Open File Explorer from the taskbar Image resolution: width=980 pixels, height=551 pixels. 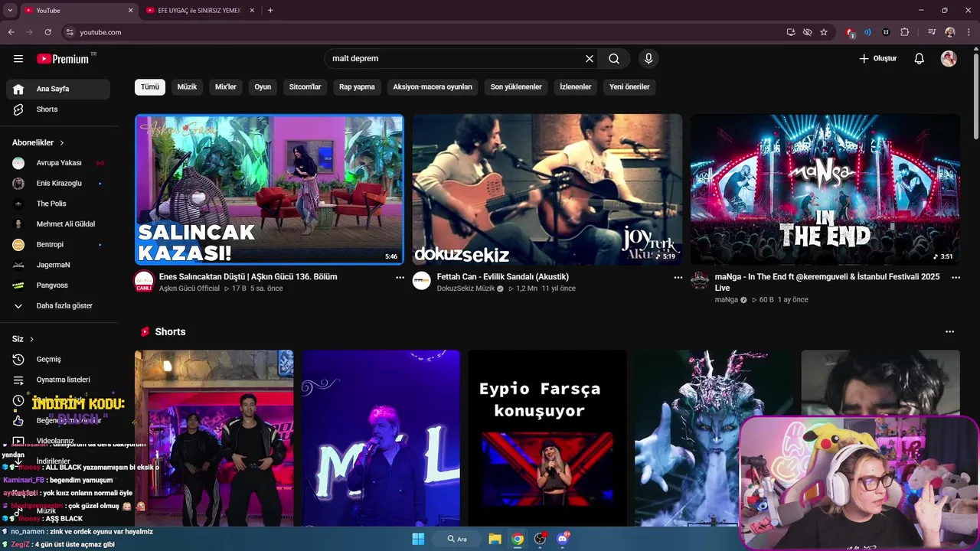(495, 539)
